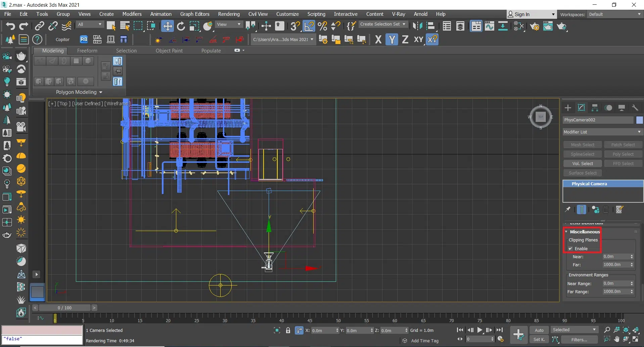
Task: Collapse the Miscellaneous rollout
Action: 584,232
